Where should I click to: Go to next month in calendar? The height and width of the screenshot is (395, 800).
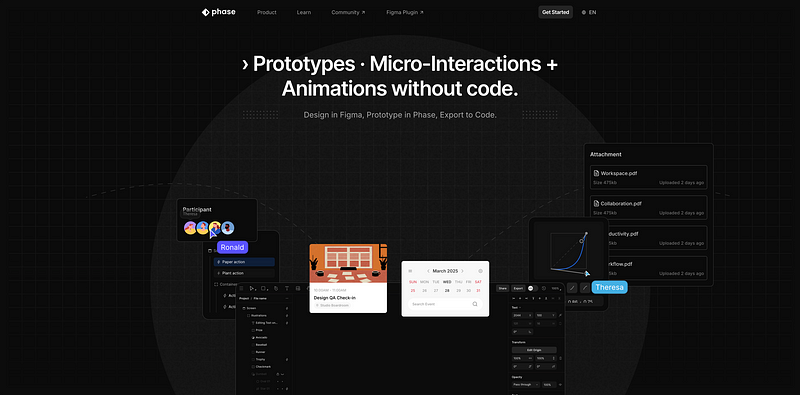pyautogui.click(x=462, y=271)
